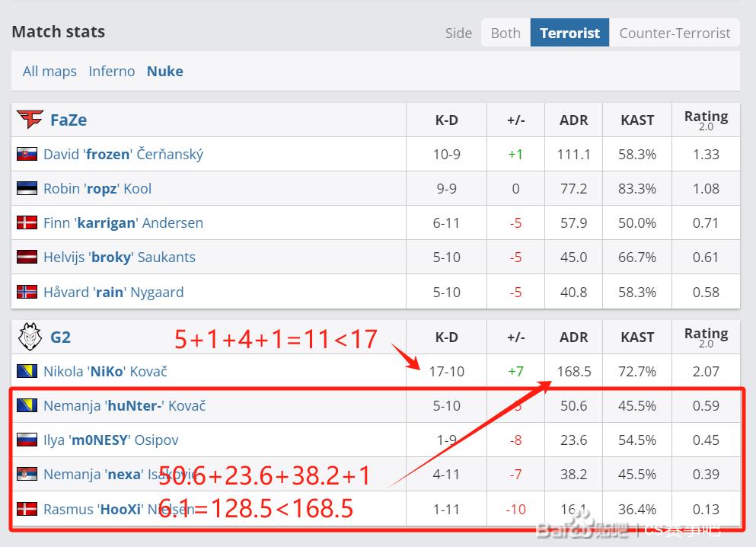Click NiKo's 168.5 ADR value
Viewport: 756px width, 547px height.
(574, 372)
